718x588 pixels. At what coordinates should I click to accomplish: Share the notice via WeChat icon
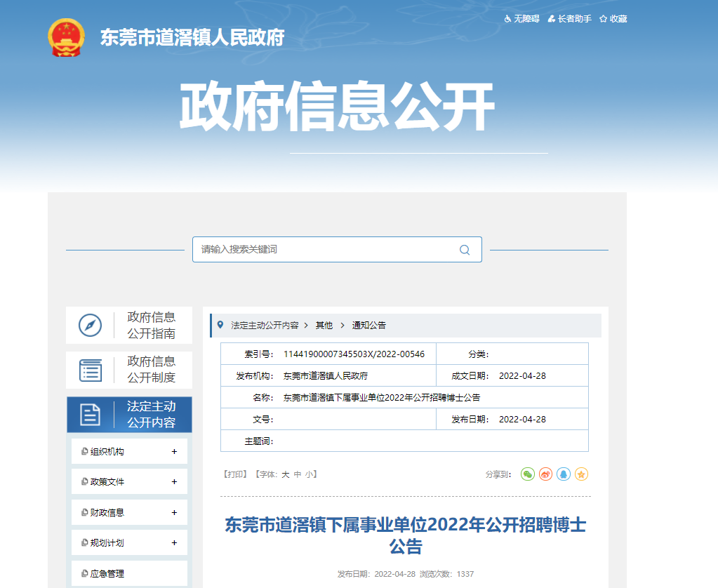[x=527, y=474]
